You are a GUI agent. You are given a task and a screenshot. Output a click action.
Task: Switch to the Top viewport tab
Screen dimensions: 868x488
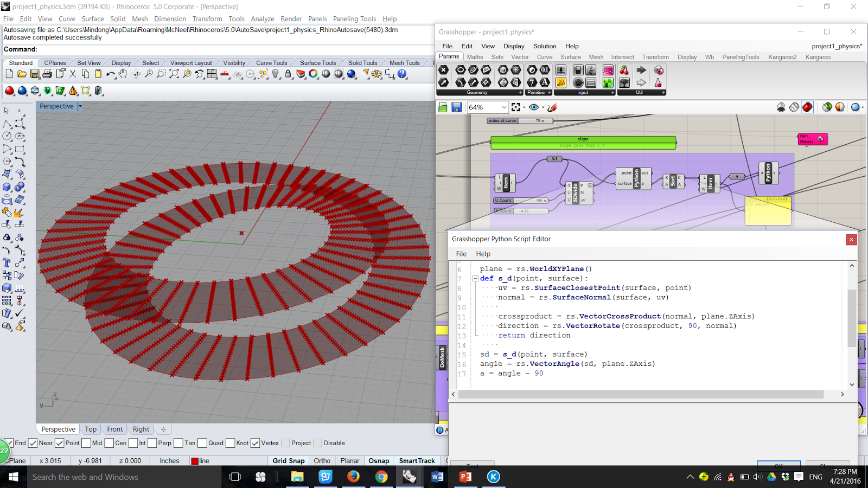pos(91,429)
